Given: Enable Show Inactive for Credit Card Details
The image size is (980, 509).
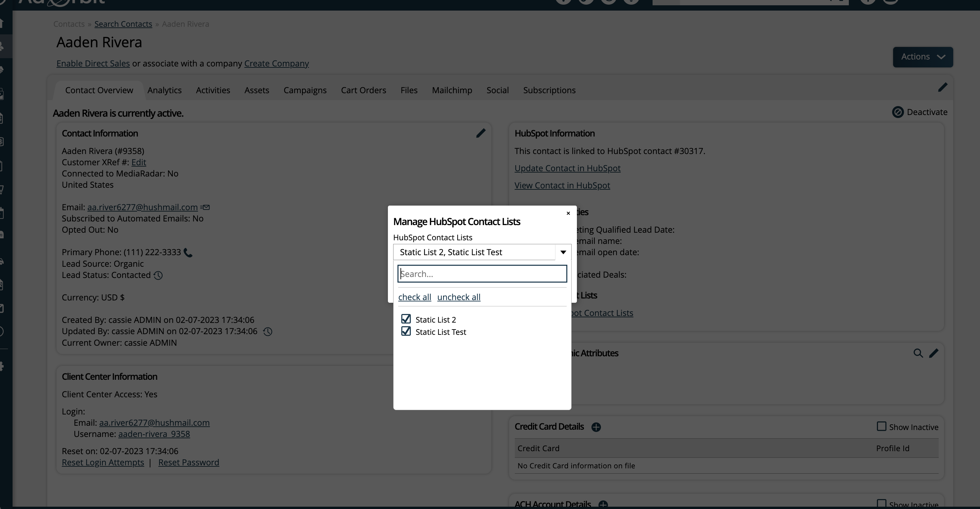Looking at the screenshot, I should [x=881, y=426].
